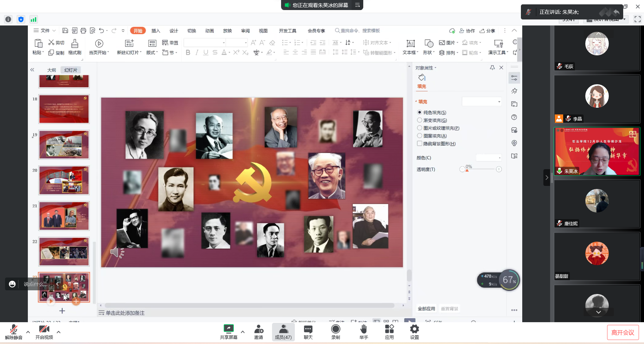Click the Record meeting icon
This screenshot has height=344, width=644.
pyautogui.click(x=335, y=329)
